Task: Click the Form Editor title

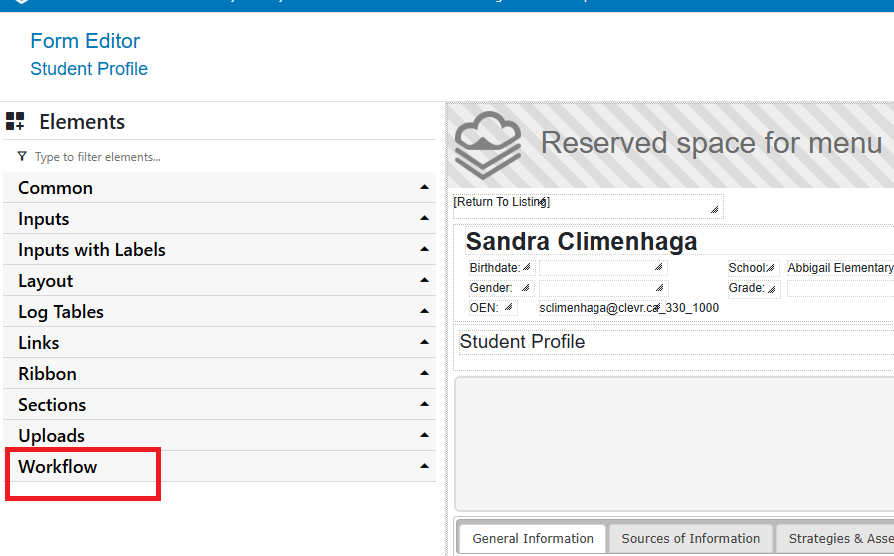Action: click(x=85, y=41)
